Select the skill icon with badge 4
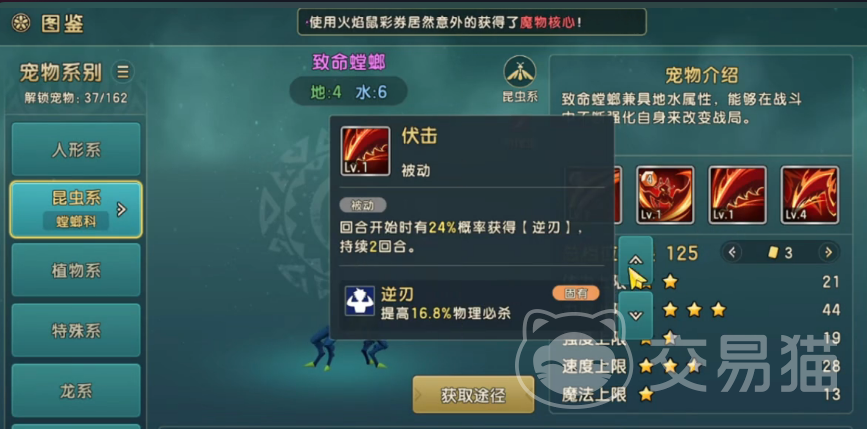This screenshot has height=429, width=867. 666,195
